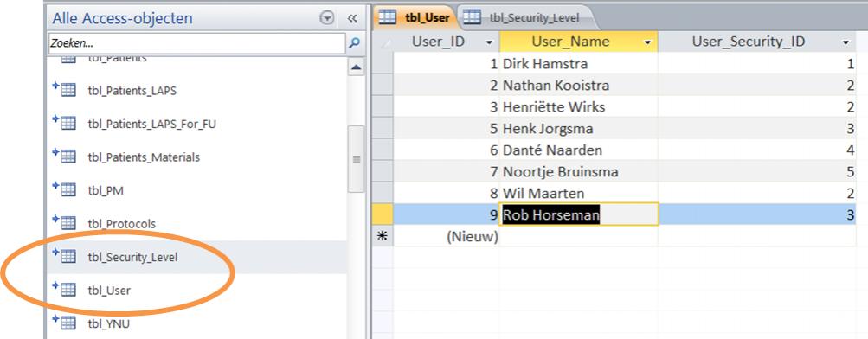Click the (Nieuw) new record cell
The height and width of the screenshot is (339, 868).
(x=447, y=237)
